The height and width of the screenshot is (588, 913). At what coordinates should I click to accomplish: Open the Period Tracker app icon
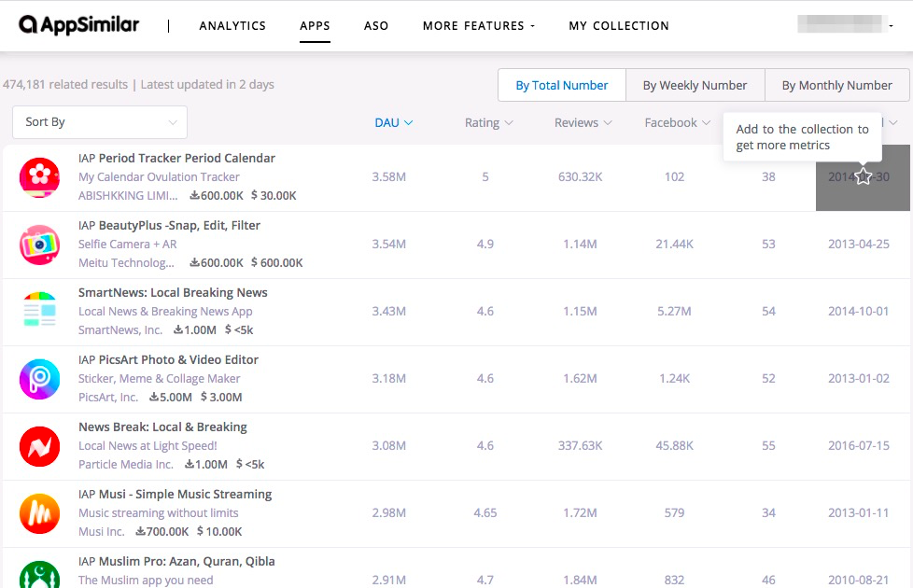(39, 177)
